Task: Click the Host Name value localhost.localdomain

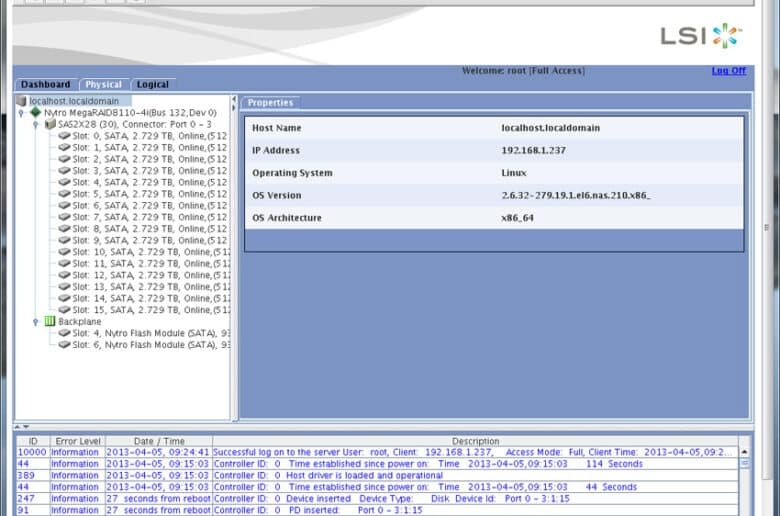Action: [x=550, y=128]
